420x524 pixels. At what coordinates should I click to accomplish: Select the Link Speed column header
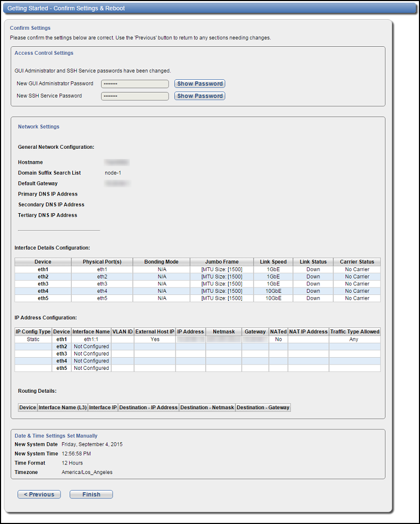273,262
